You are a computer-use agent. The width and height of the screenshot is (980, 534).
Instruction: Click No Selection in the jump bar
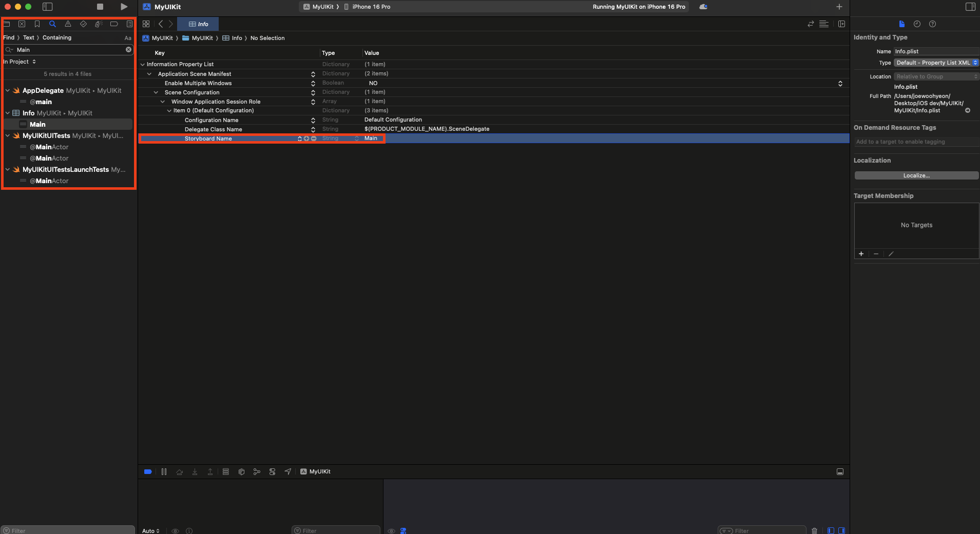coord(267,38)
